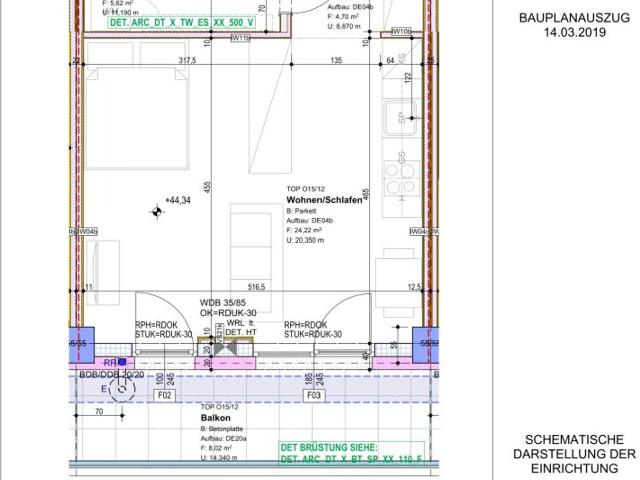Click the 'U: 8,870 m' perimeter value

pyautogui.click(x=344, y=26)
